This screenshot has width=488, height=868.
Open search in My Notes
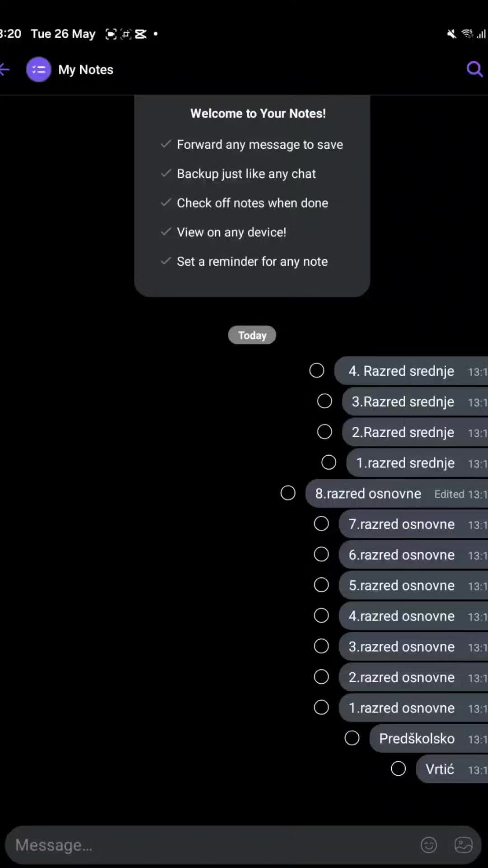[x=474, y=70]
